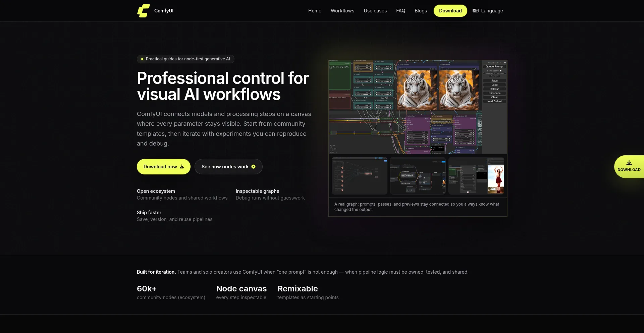Click 'Save, version, and reuse pipelines' text

(x=175, y=219)
